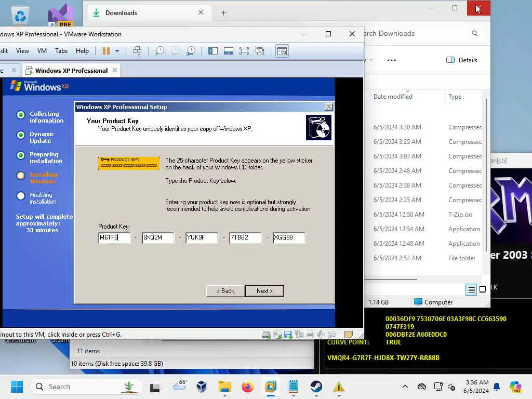Open the Recycle Bin on the desktop
Viewport: 532px width, 399px height.
20,15
